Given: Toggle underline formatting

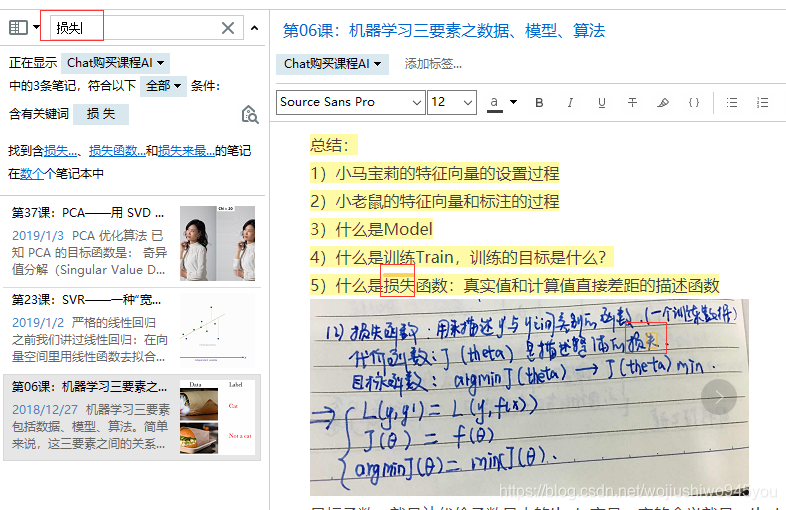Looking at the screenshot, I should click(602, 103).
